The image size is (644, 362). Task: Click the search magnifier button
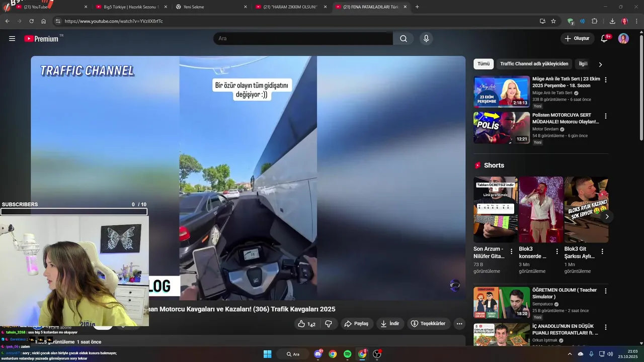[x=404, y=39]
